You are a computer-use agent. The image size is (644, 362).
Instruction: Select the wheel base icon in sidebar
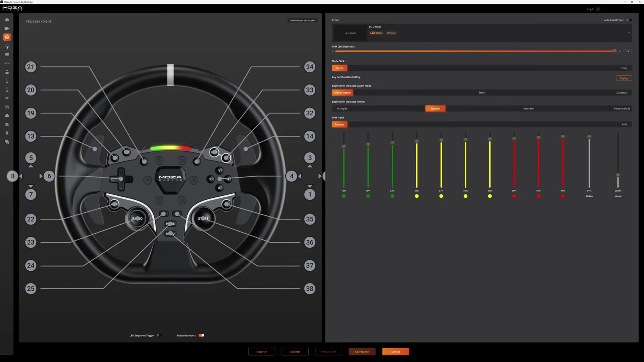tap(7, 28)
